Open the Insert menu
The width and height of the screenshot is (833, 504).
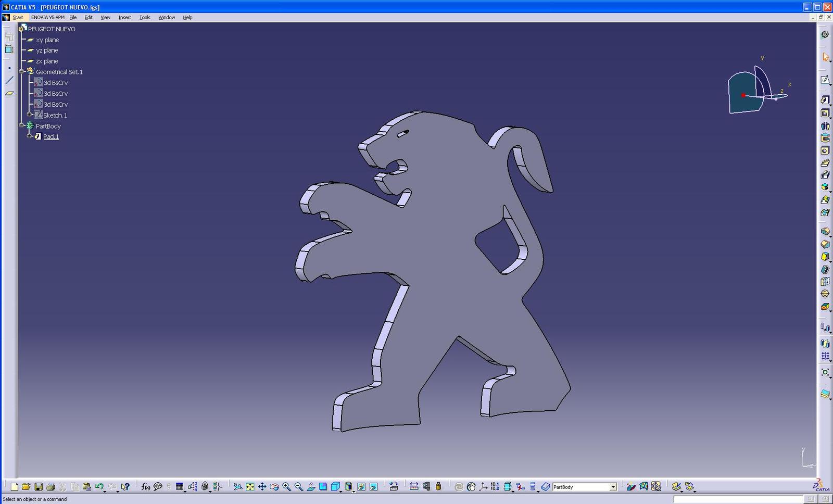coord(124,17)
